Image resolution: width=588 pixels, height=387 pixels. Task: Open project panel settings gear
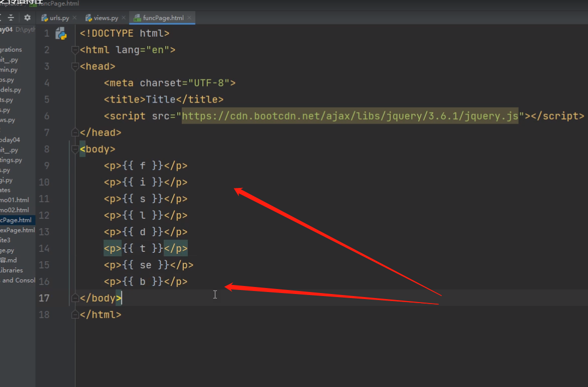pos(28,18)
